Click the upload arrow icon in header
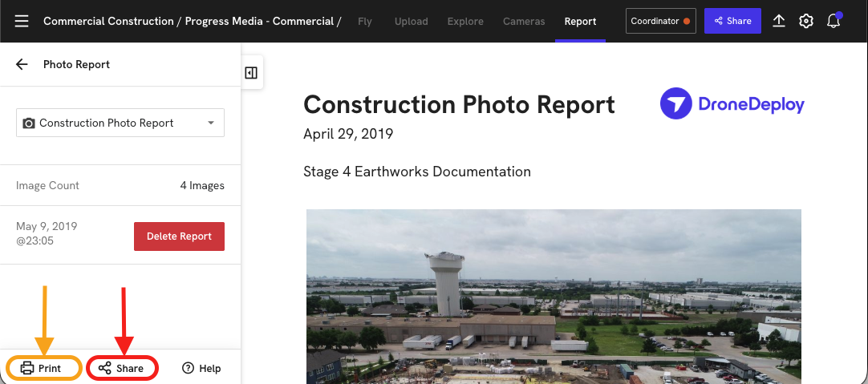The height and width of the screenshot is (384, 868). (779, 21)
